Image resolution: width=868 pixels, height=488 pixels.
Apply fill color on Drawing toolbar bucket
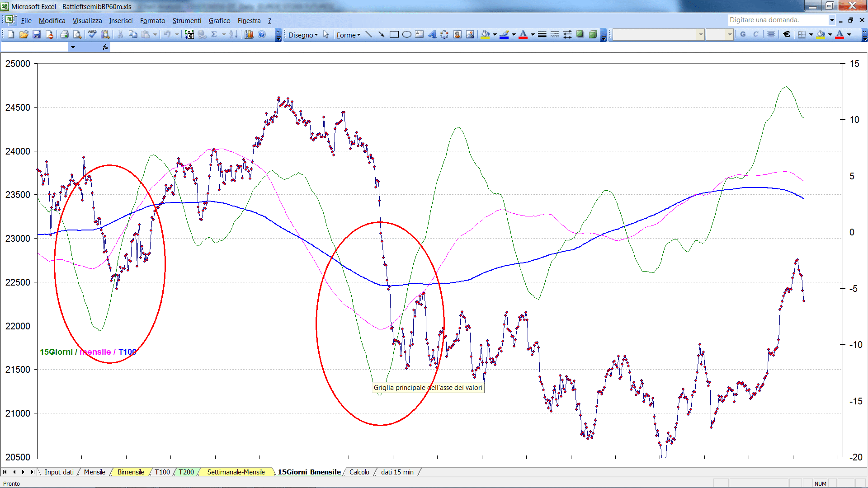485,34
